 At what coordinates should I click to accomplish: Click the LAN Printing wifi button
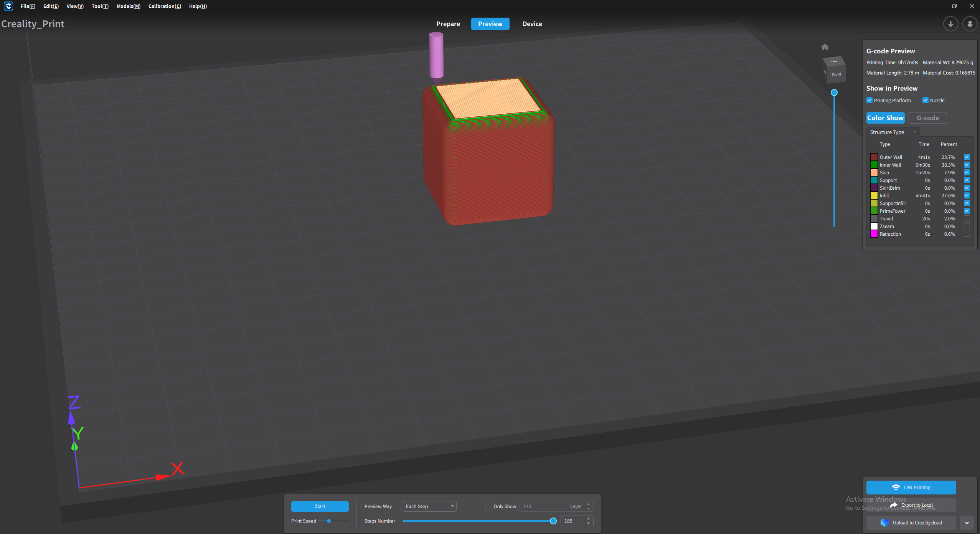tap(911, 487)
